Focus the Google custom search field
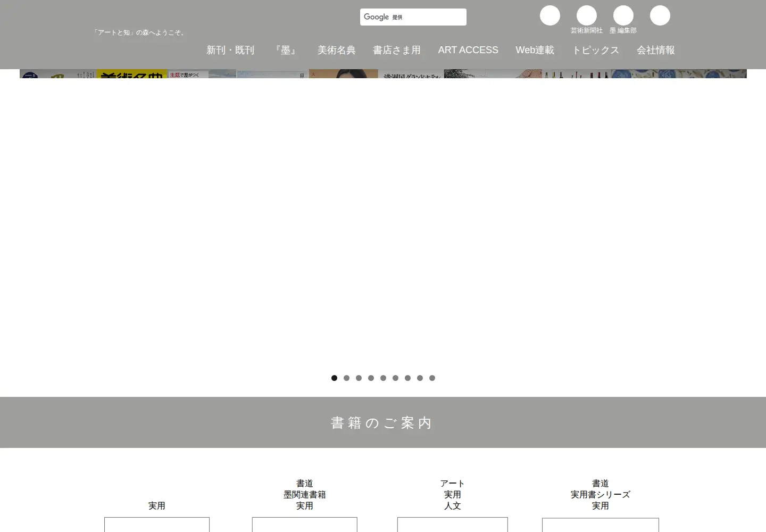 (413, 17)
